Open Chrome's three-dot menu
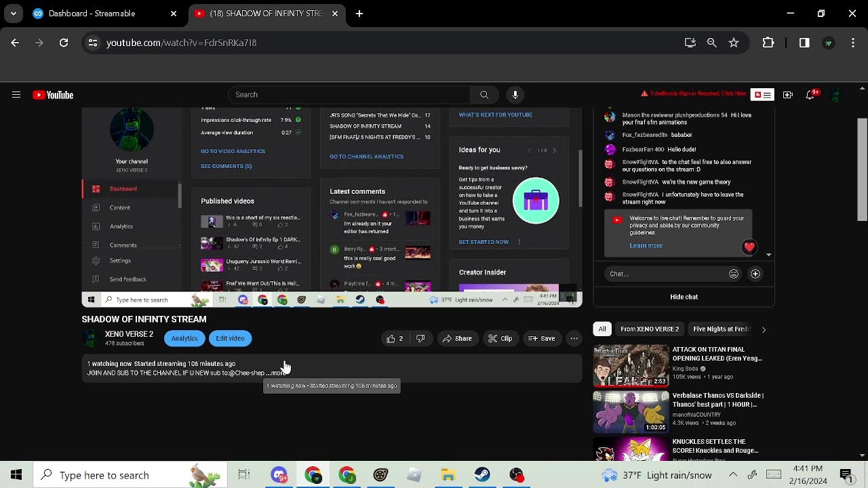The image size is (868, 488). [x=852, y=43]
